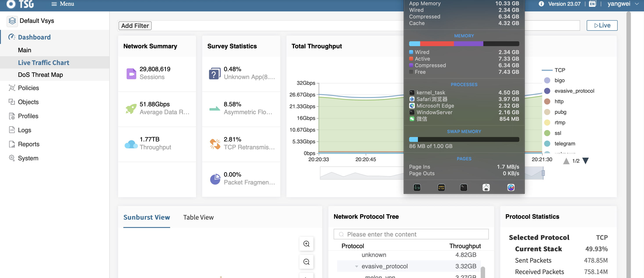Click the Profiles sidebar icon
Image resolution: width=644 pixels, height=278 pixels.
[12, 116]
